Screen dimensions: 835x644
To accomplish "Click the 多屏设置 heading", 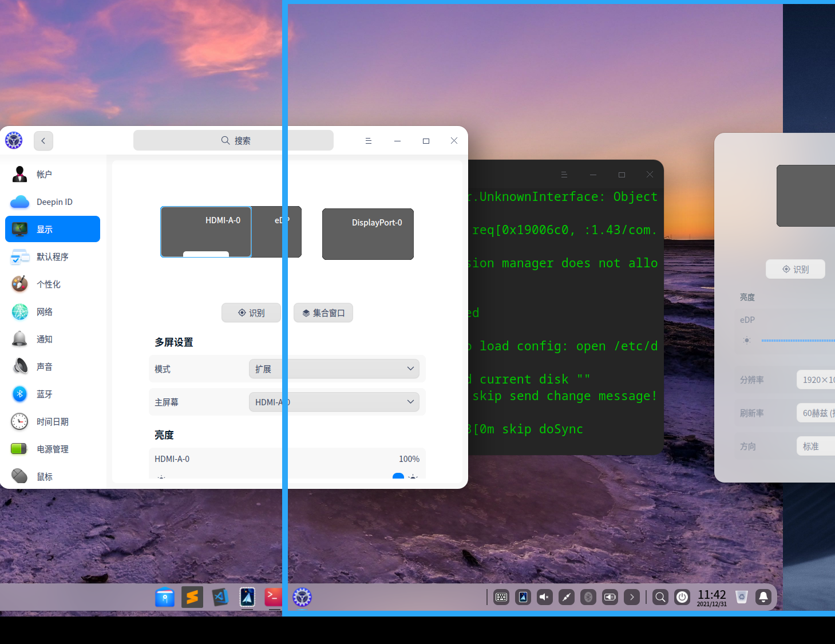I will click(174, 342).
